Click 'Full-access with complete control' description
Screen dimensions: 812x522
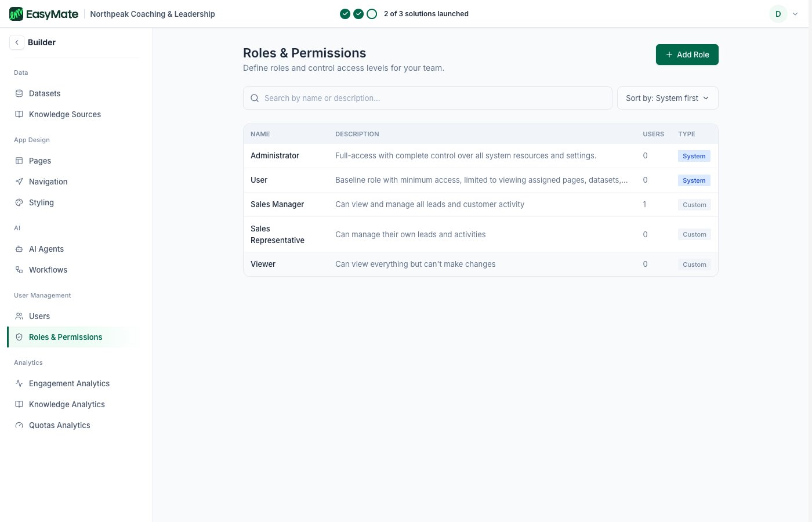click(x=466, y=155)
